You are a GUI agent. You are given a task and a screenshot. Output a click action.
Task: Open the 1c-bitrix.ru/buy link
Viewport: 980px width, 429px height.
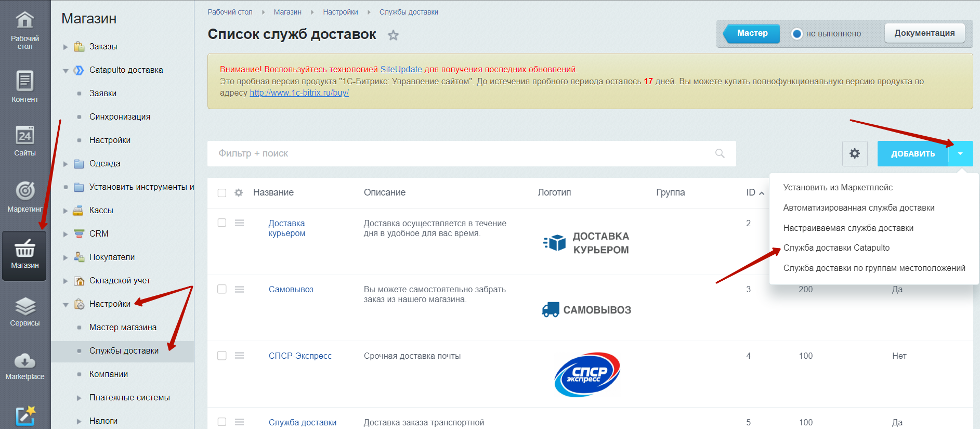coord(299,93)
